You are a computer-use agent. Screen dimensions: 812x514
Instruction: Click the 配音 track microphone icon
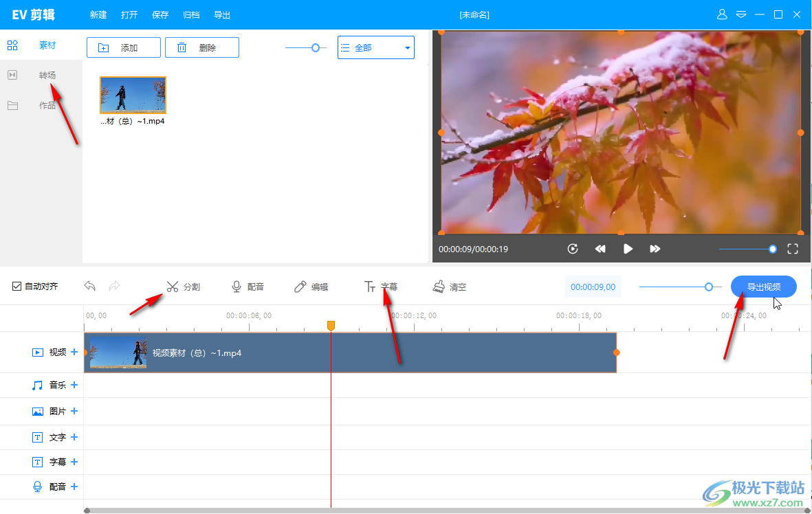37,487
